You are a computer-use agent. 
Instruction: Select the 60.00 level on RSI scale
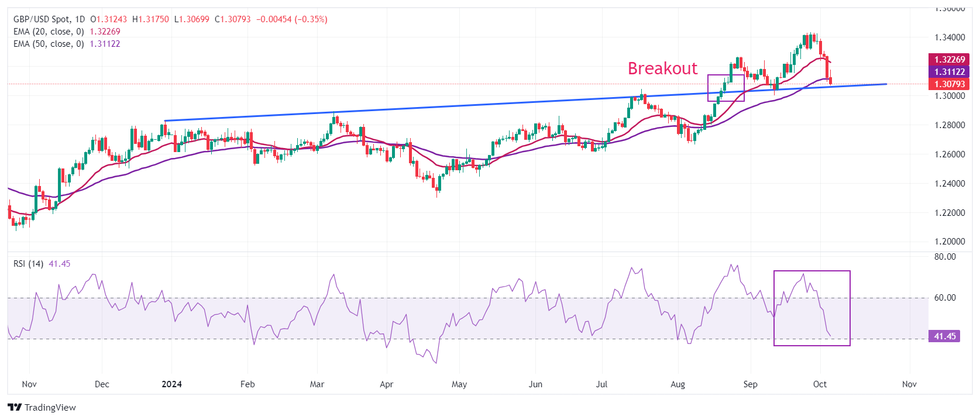click(x=945, y=298)
